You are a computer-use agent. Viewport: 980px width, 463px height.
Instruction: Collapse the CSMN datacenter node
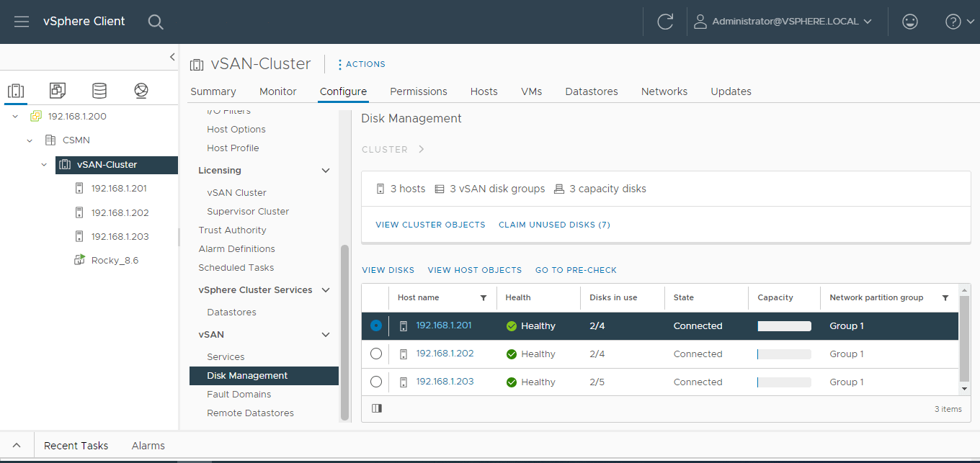[30, 140]
